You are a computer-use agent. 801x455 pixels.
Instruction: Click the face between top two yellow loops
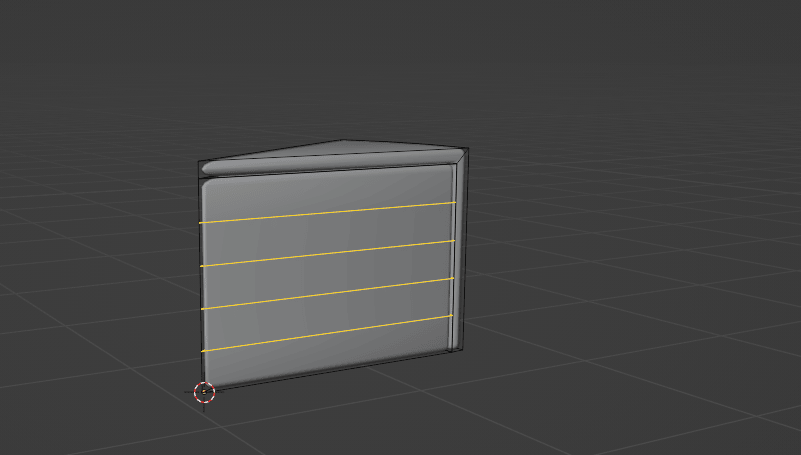pos(328,233)
